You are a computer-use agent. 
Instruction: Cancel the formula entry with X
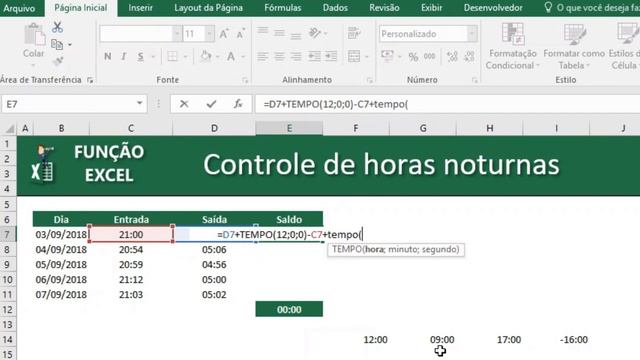pyautogui.click(x=184, y=104)
